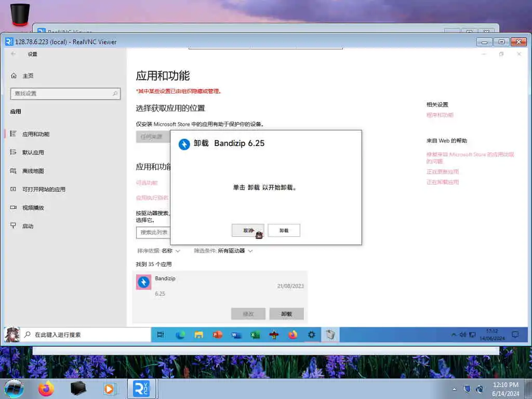Viewport: 532px width, 399px height.
Task: Click the volume icon in the remote tray
Action: [463, 335]
